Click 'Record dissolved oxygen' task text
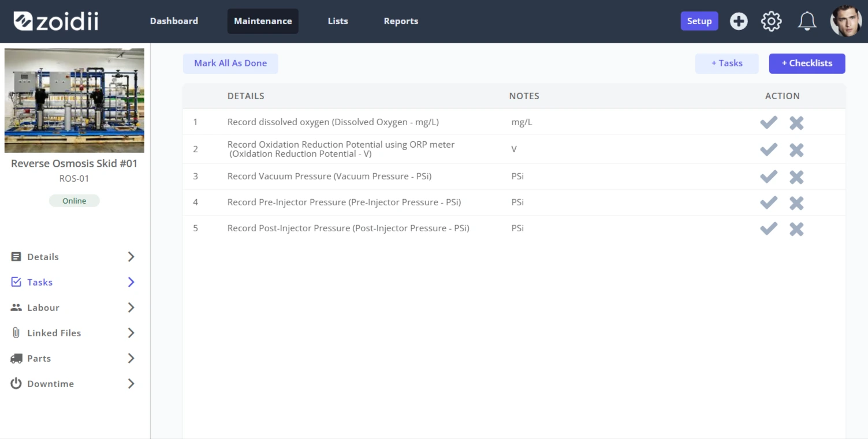Screen dimensions: 868x439 point(333,122)
